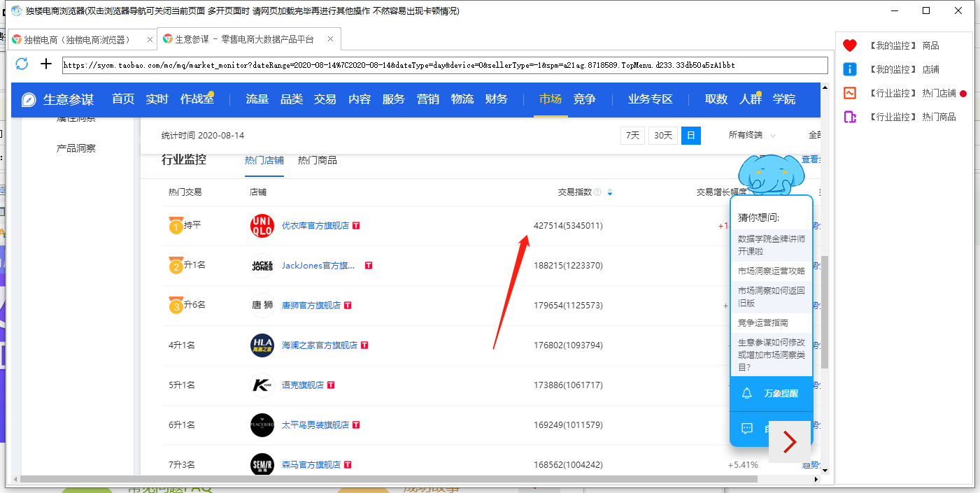The height and width of the screenshot is (493, 980).
Task: Select the 日 date range button
Action: [x=690, y=135]
